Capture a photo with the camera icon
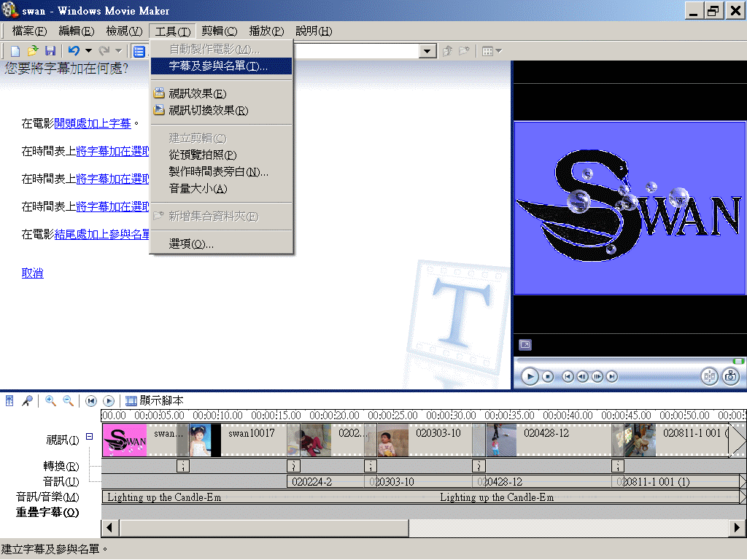Image resolution: width=747 pixels, height=560 pixels. 730,376
